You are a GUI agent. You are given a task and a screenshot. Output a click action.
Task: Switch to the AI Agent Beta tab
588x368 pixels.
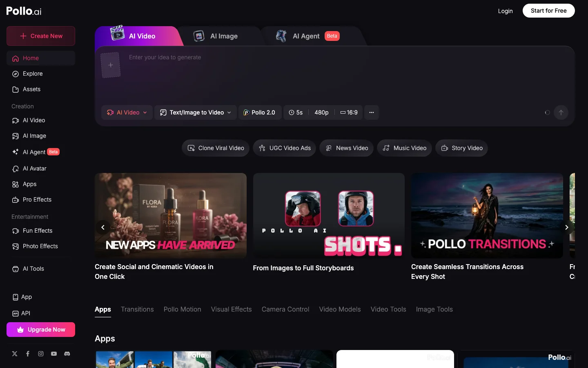click(x=306, y=36)
